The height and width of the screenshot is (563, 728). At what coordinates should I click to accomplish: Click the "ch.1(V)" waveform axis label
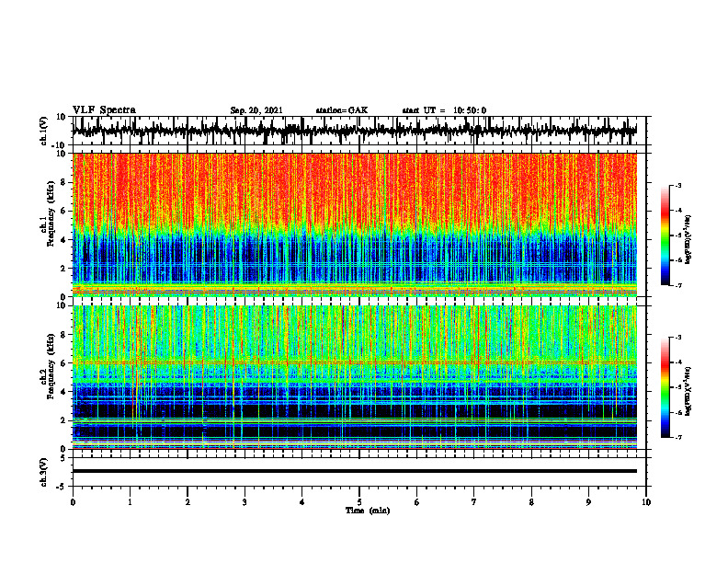pos(44,131)
